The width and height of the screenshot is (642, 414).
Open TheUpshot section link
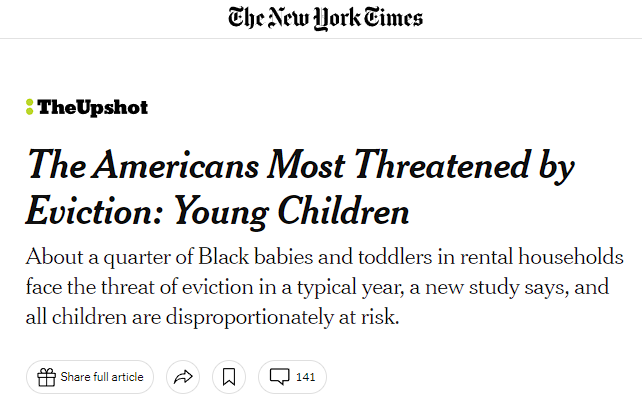(87, 107)
